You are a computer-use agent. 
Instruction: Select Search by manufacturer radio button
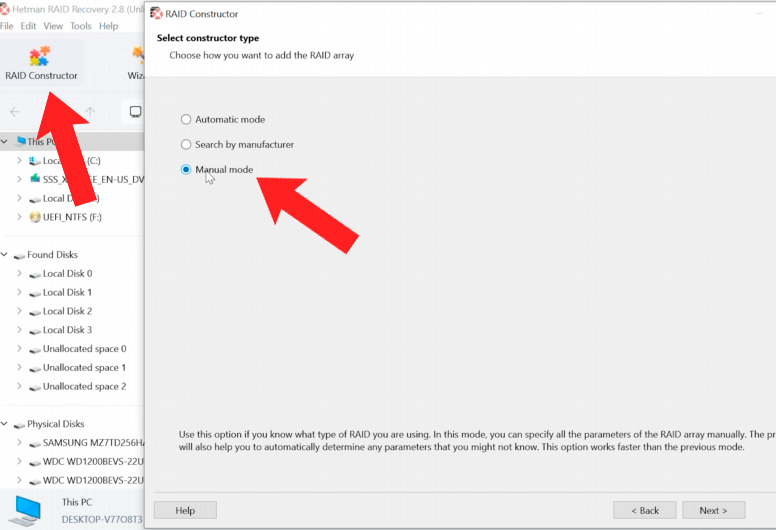tap(186, 145)
